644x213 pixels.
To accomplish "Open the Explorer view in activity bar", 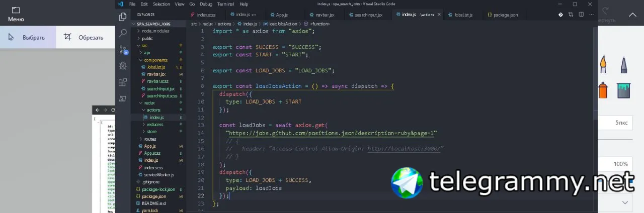I will click(x=122, y=17).
